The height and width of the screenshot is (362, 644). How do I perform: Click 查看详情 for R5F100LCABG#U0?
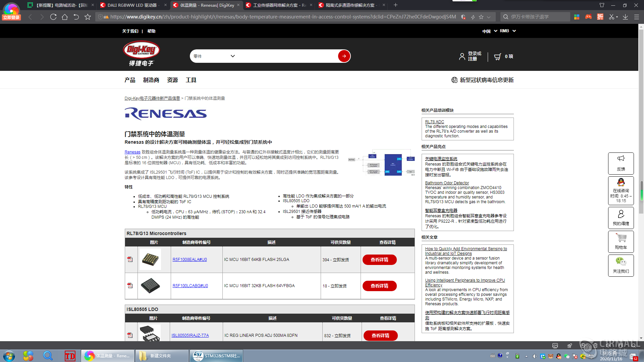pyautogui.click(x=379, y=286)
